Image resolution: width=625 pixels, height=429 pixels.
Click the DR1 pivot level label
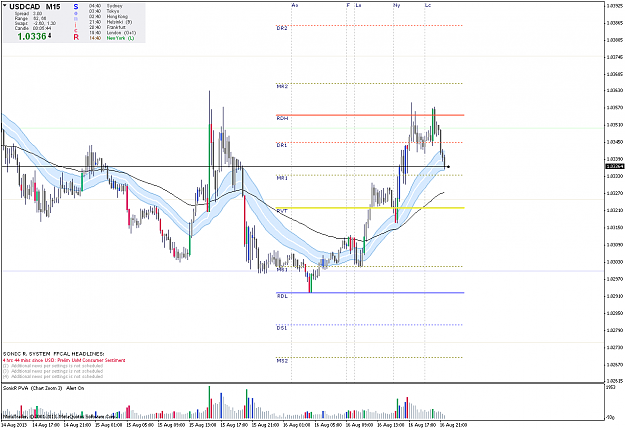click(281, 145)
